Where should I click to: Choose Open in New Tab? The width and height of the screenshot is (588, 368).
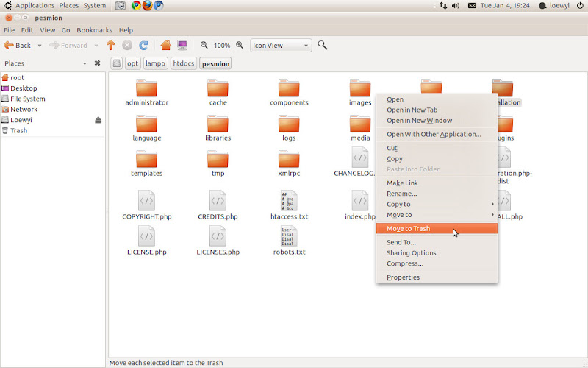(x=437, y=110)
